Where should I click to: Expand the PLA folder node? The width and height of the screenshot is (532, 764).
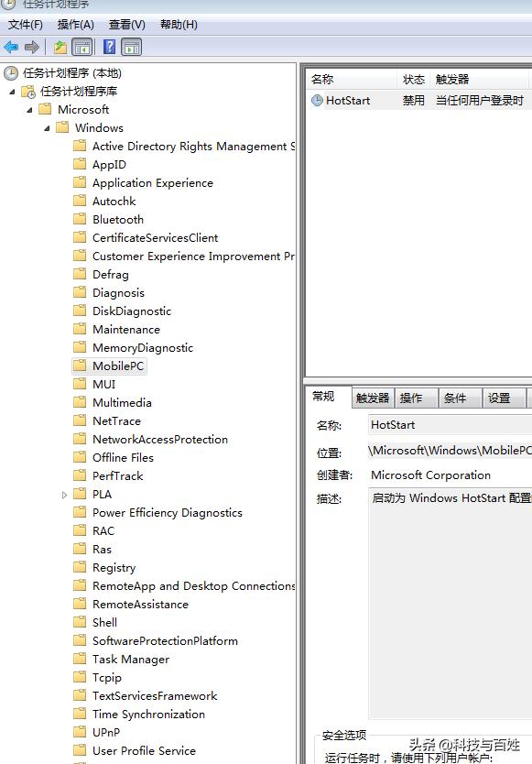tap(64, 495)
